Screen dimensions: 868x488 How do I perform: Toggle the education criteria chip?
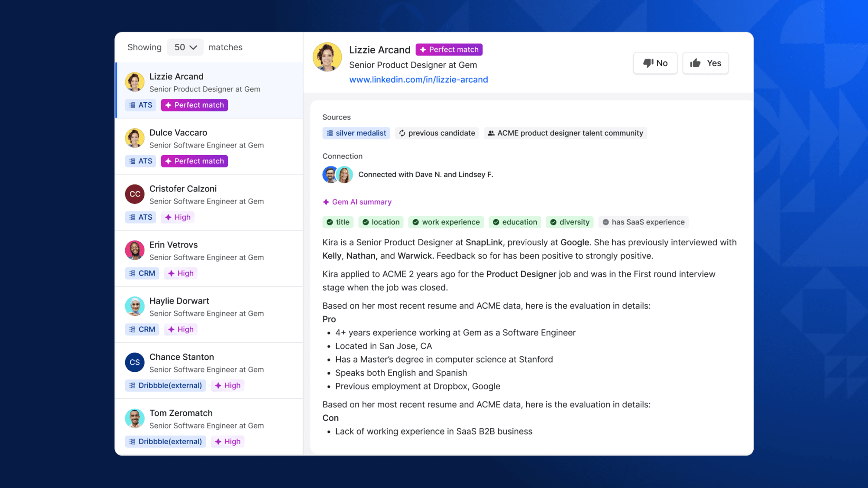point(515,222)
